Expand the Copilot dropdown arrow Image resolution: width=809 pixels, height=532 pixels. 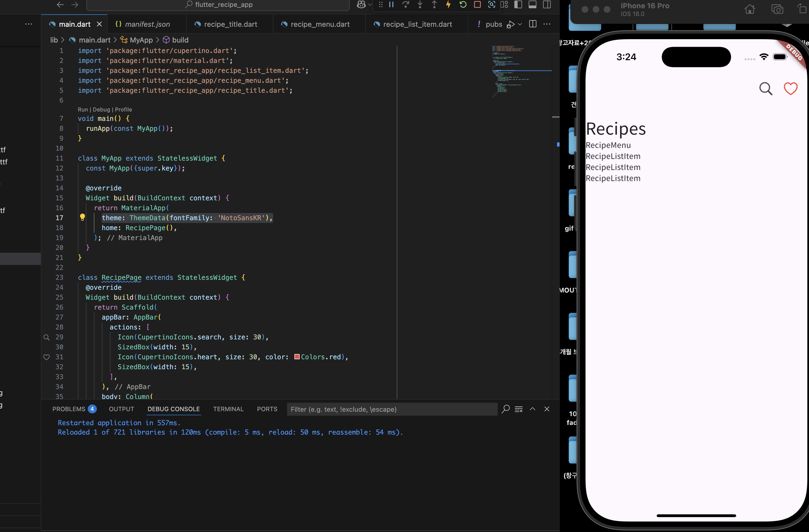(x=370, y=5)
